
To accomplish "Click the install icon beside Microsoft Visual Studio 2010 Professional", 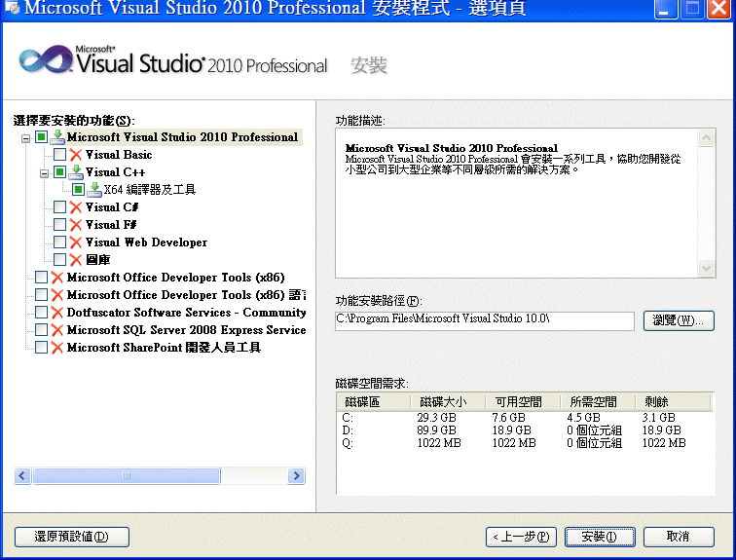I will 57,137.
